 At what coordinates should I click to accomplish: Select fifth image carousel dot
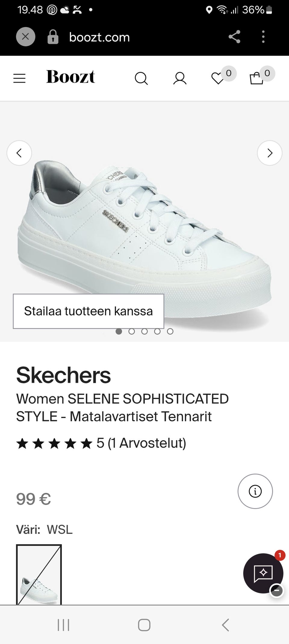(170, 331)
